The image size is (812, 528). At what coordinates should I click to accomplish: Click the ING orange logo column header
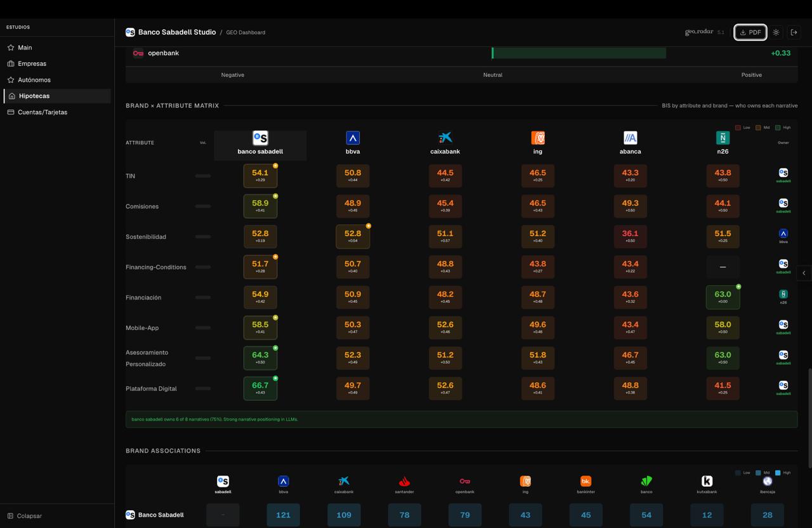tap(537, 138)
